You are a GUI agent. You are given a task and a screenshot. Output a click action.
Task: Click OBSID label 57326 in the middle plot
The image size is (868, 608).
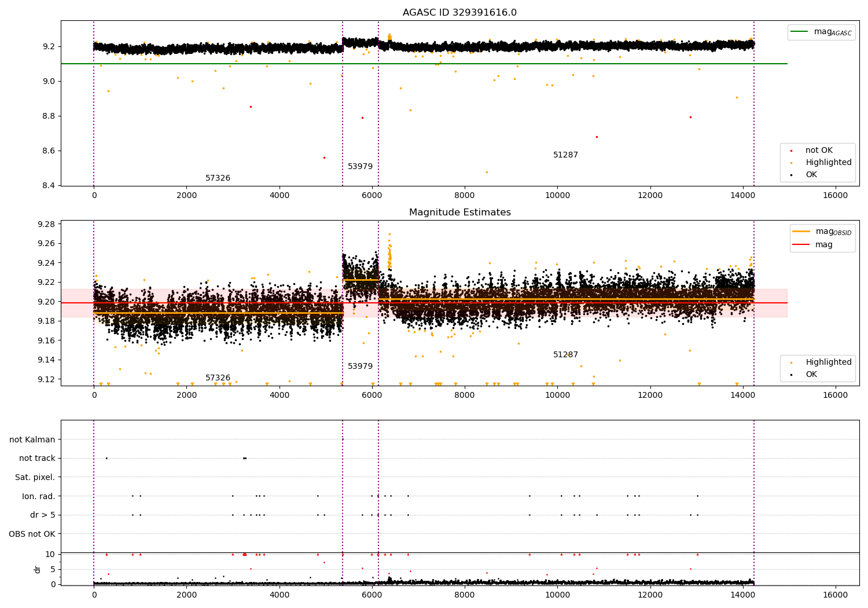click(x=218, y=378)
